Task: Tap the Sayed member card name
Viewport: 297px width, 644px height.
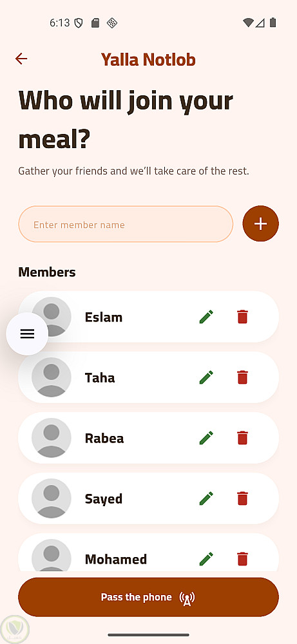Action: (x=104, y=499)
